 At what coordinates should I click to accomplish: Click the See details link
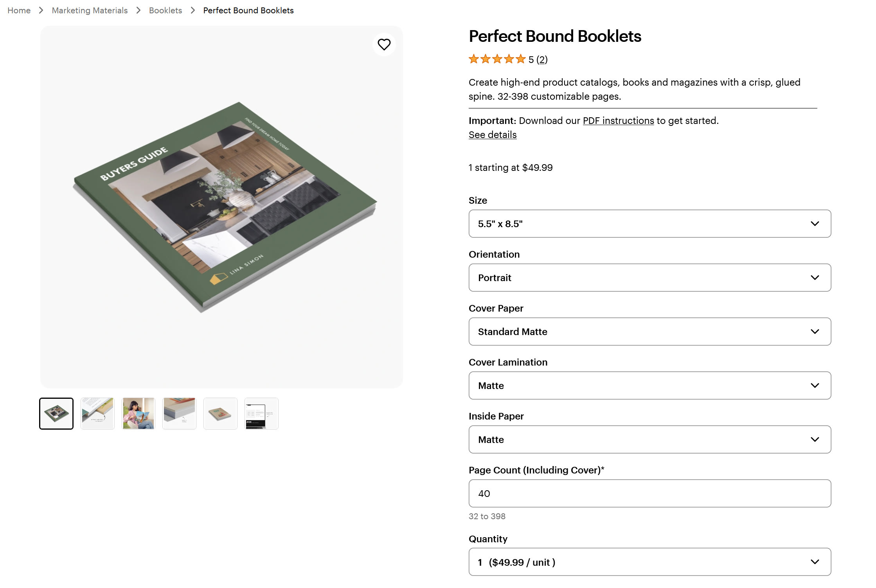[492, 134]
